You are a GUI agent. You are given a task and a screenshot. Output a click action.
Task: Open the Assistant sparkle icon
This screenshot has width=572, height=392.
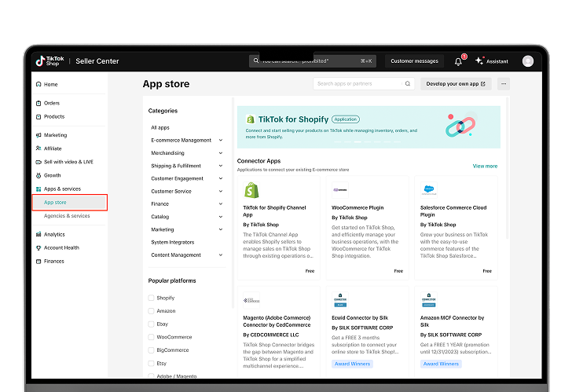(x=479, y=61)
